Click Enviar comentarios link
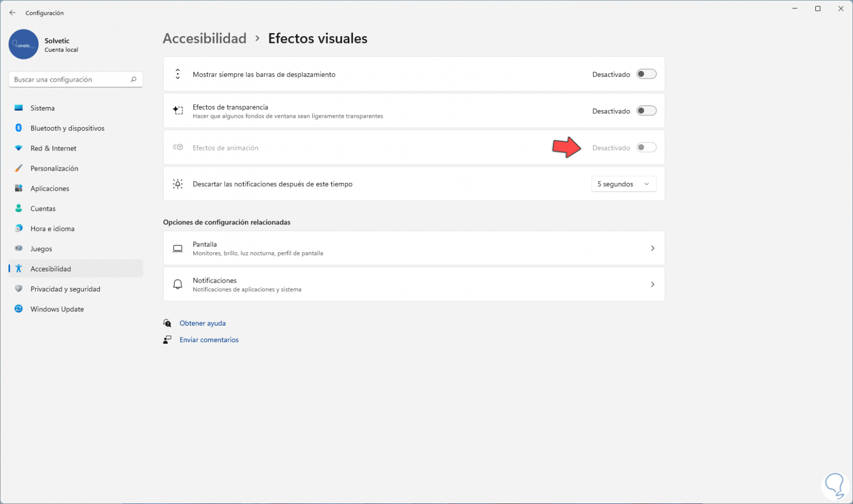Screen dimensions: 853x504 [x=209, y=340]
